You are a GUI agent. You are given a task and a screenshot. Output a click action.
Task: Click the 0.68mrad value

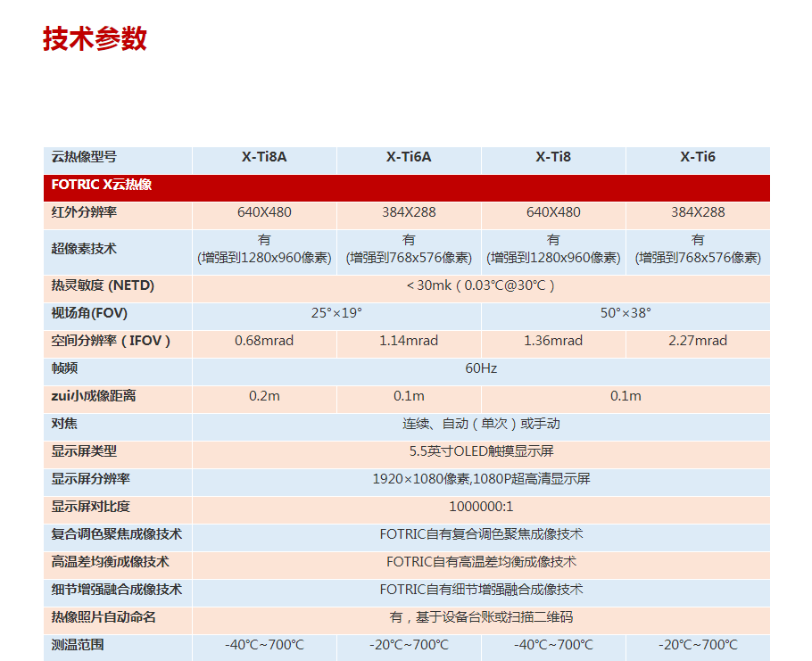click(x=264, y=341)
